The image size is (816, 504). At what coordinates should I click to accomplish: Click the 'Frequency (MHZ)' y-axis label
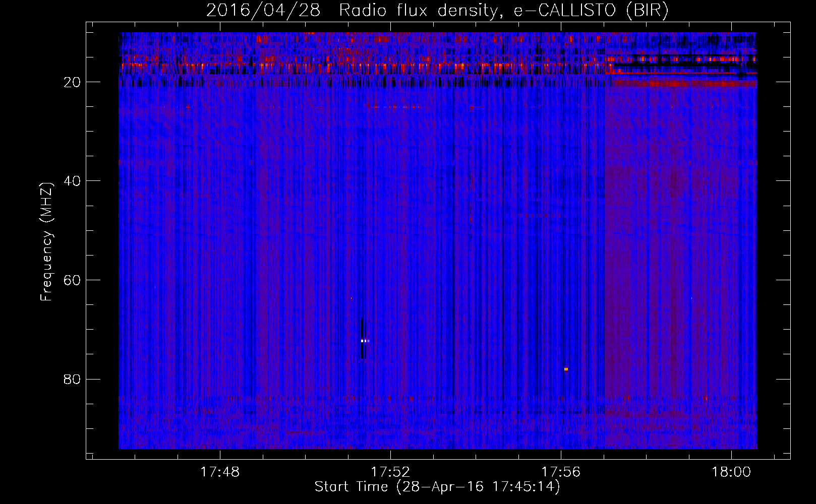(46, 241)
